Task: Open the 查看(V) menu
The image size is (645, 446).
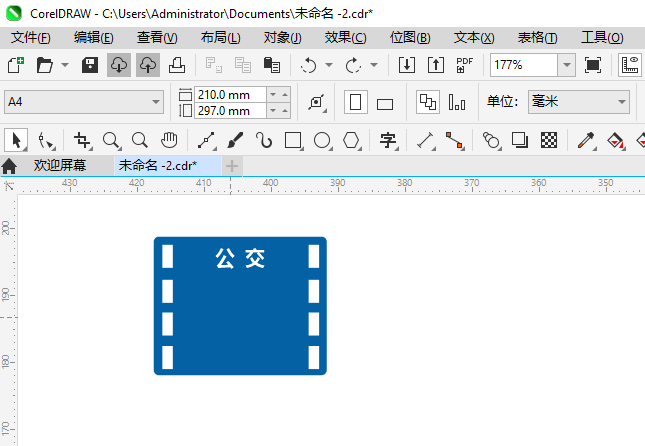Action: click(x=157, y=37)
